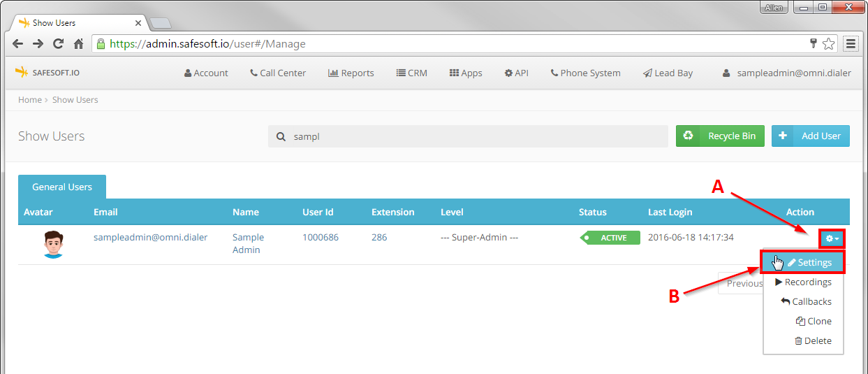The image size is (868, 374).
Task: Click the email cell sampleadmin@omni.dialer in the table
Action: point(151,237)
